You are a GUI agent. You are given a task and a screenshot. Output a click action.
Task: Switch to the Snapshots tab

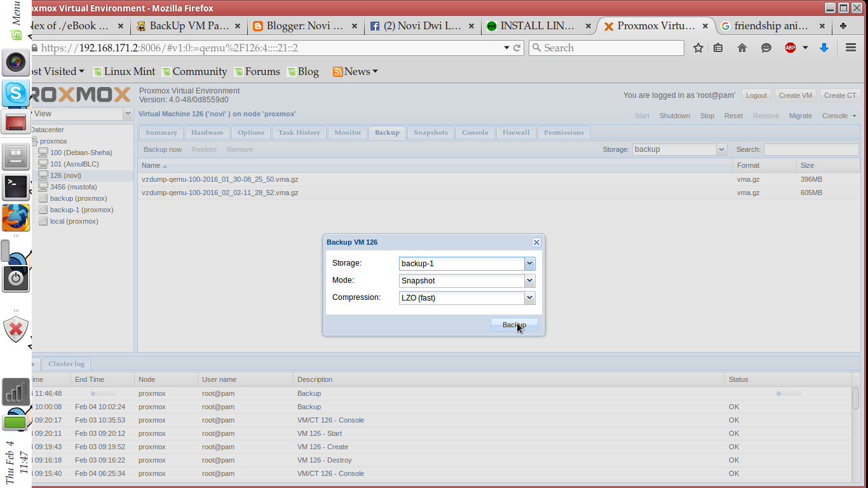click(430, 132)
